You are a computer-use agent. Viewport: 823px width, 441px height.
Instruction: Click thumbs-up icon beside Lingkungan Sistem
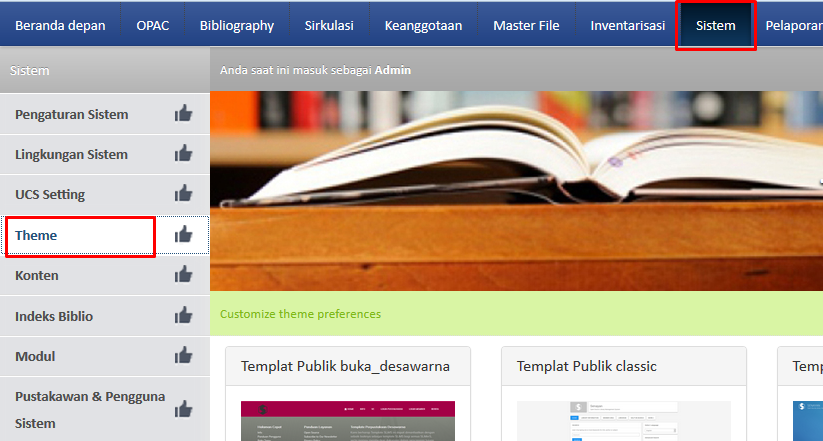tap(183, 153)
